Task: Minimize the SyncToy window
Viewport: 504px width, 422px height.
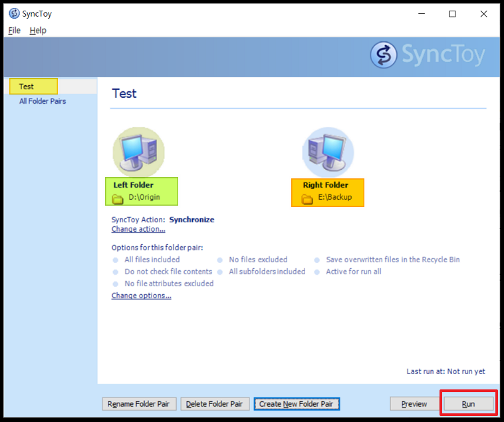Action: click(x=422, y=14)
